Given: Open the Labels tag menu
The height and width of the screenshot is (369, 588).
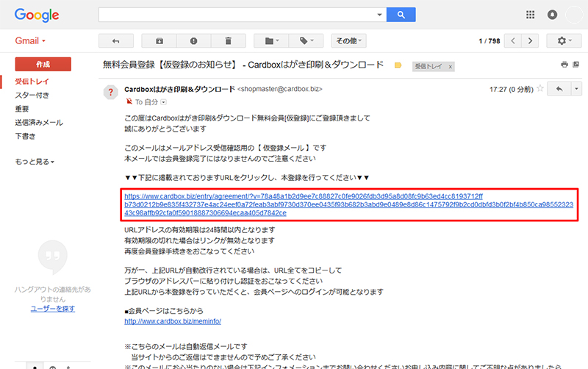Looking at the screenshot, I should (306, 41).
